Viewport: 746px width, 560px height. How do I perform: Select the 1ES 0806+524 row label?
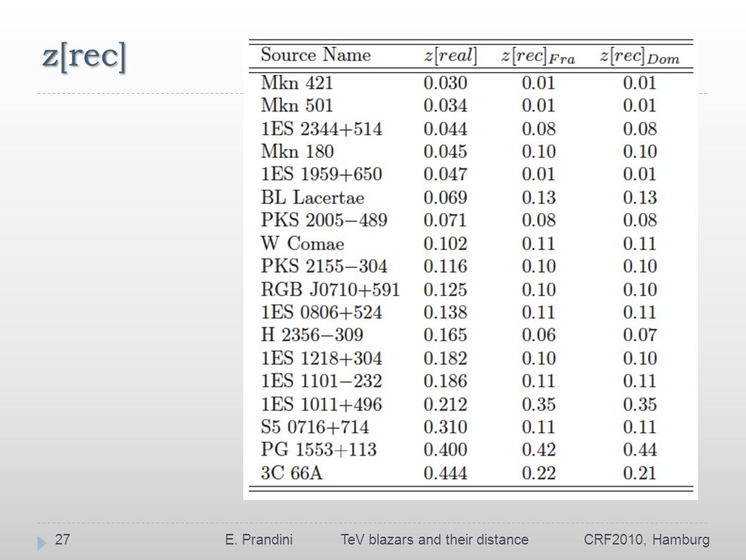coord(322,312)
